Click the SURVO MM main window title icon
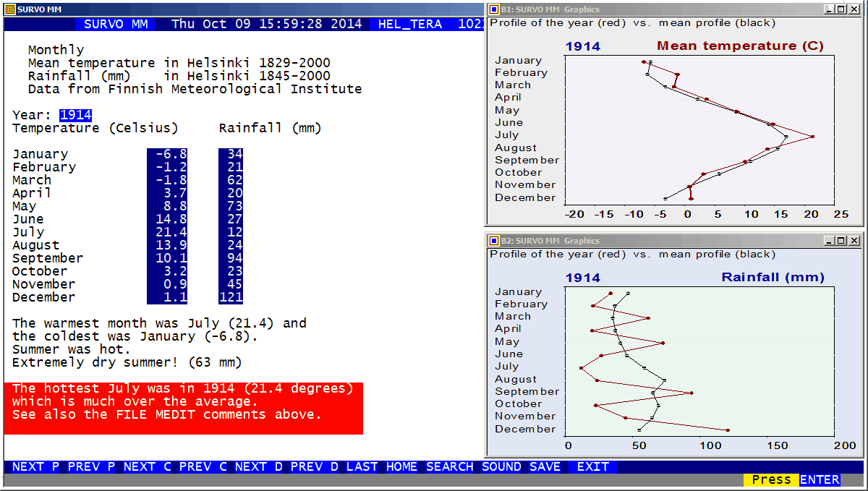The height and width of the screenshot is (491, 868). pos(9,9)
